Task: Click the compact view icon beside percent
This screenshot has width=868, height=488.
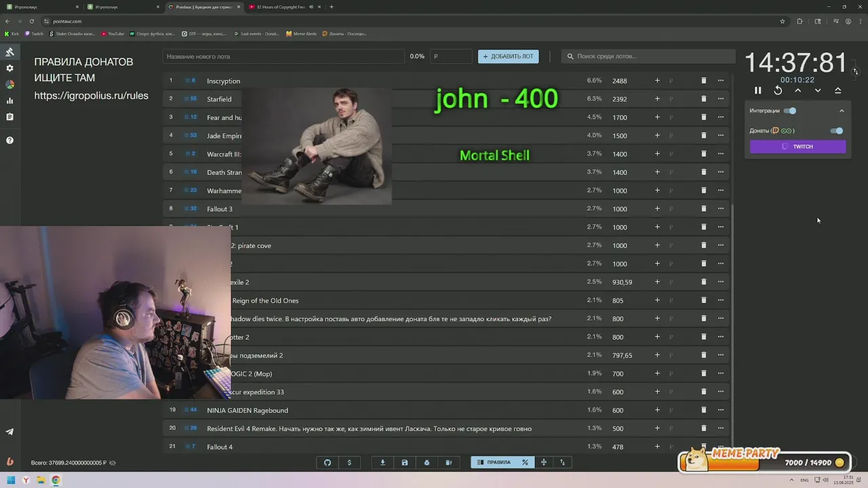Action: coord(543,462)
